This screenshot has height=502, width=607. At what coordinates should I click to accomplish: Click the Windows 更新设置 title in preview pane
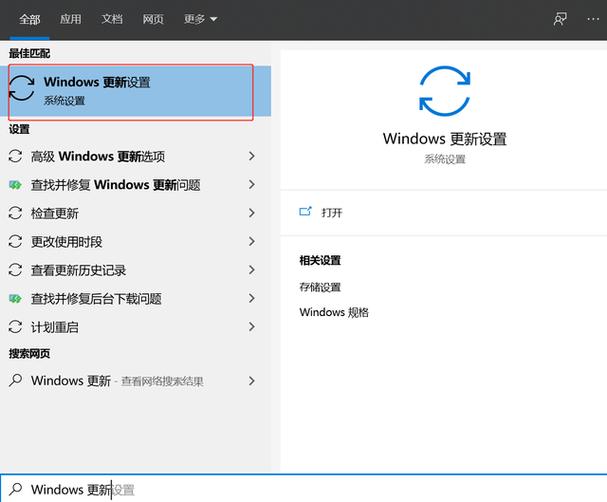tap(444, 139)
